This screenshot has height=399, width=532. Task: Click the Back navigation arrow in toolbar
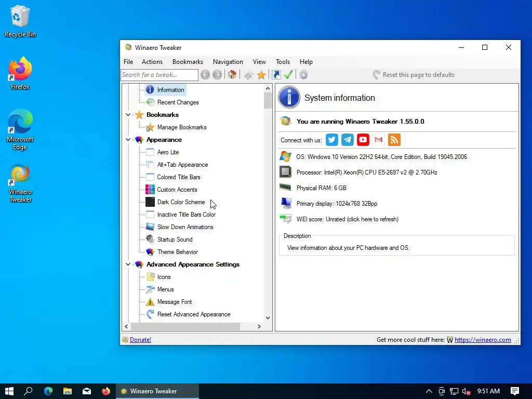[x=205, y=75]
